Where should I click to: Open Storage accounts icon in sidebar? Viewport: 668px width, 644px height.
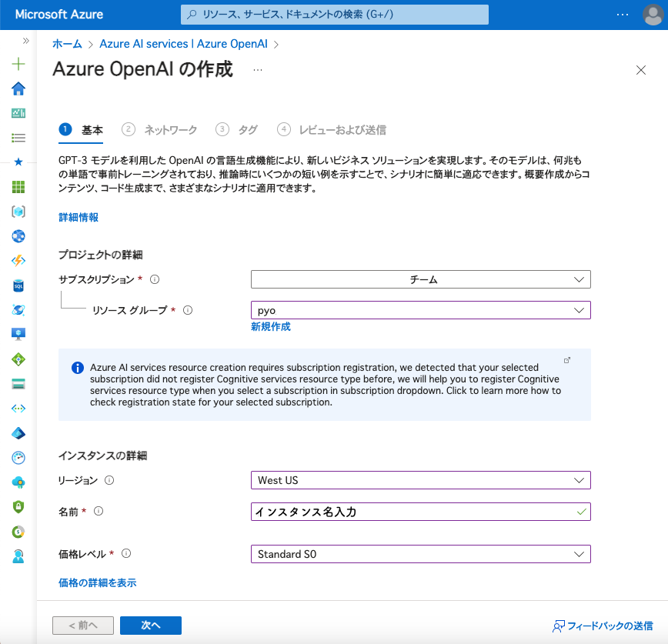[x=18, y=384]
